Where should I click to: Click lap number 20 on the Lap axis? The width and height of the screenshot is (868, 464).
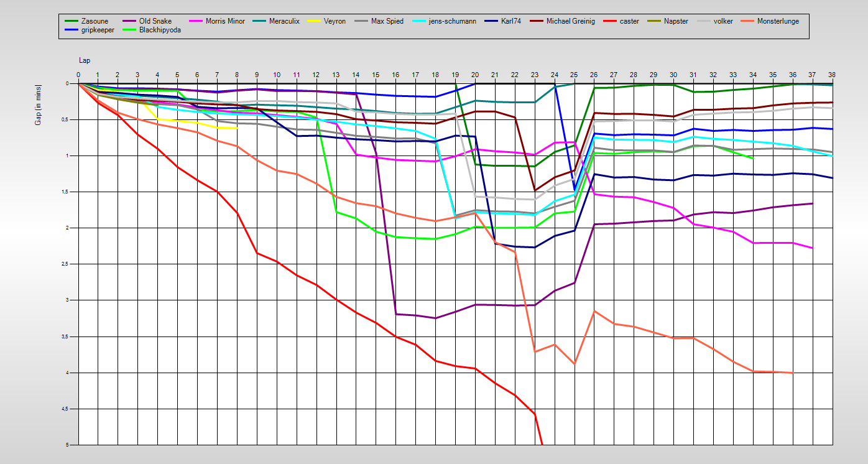[x=476, y=75]
